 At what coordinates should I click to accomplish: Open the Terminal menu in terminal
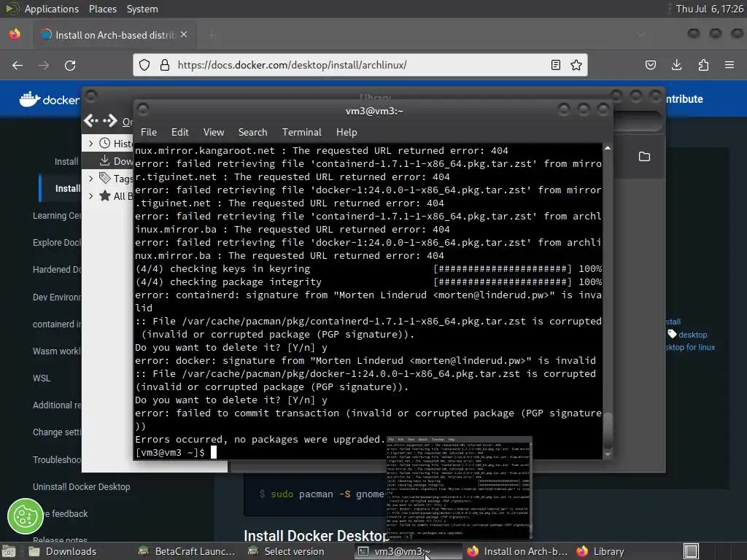click(301, 133)
